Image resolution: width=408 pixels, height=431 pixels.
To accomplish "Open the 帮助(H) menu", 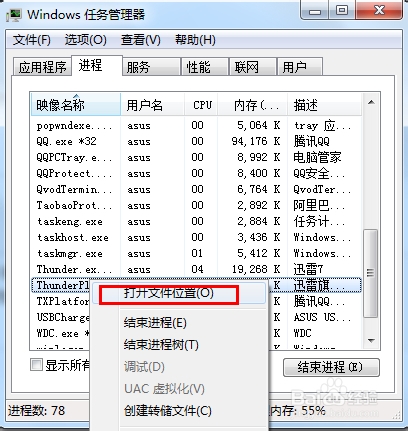I will click(195, 40).
